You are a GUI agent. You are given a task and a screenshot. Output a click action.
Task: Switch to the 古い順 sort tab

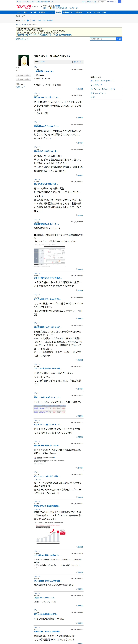click(43, 62)
